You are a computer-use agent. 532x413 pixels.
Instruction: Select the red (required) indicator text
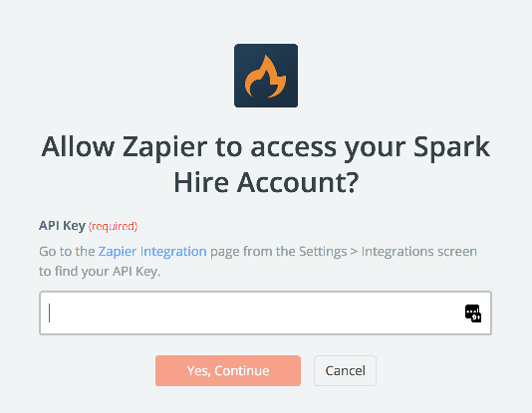tap(113, 226)
